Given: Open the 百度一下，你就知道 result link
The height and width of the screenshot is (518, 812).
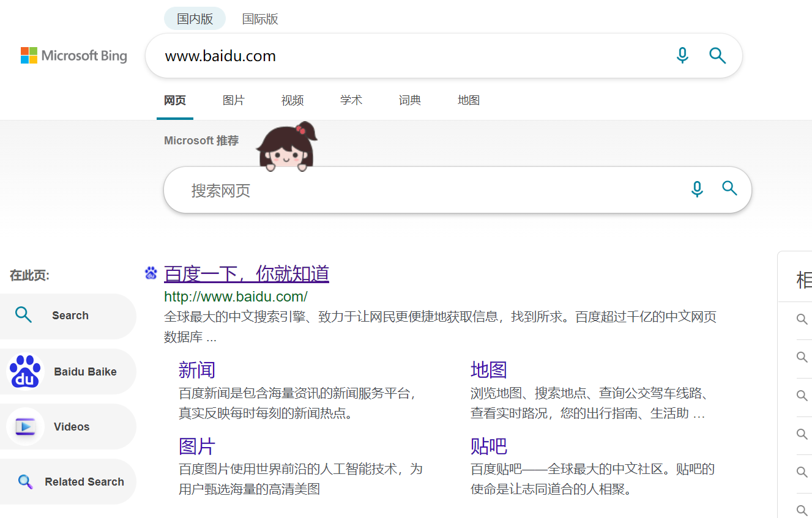Looking at the screenshot, I should [246, 273].
